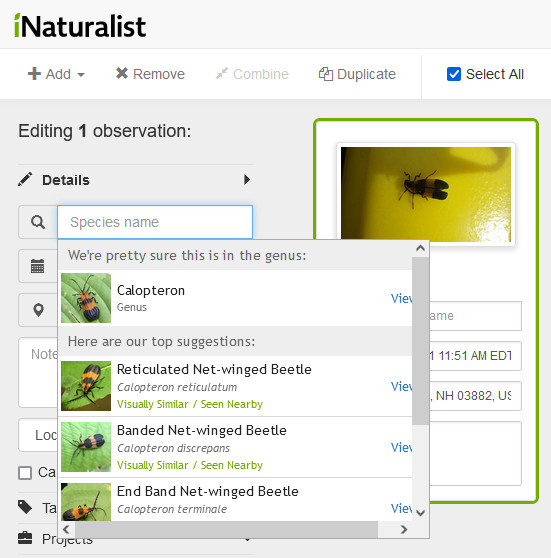Click the plus icon on Add
The height and width of the screenshot is (558, 551).
point(34,74)
